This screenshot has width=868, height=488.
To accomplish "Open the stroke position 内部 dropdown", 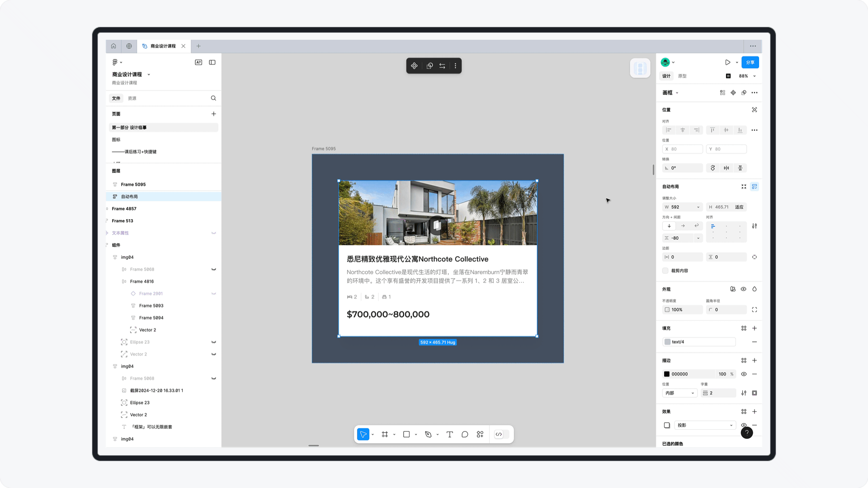I will point(679,393).
